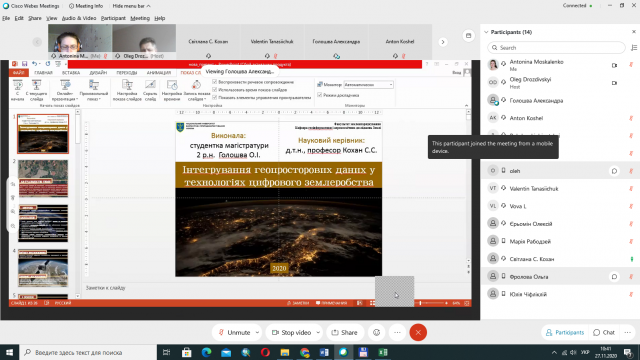Change video layout icon
The image size is (640, 360).
coord(468,36)
